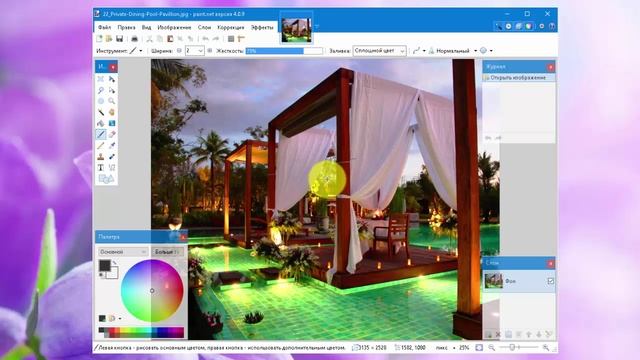Click the Open file toolbar icon

[109, 39]
